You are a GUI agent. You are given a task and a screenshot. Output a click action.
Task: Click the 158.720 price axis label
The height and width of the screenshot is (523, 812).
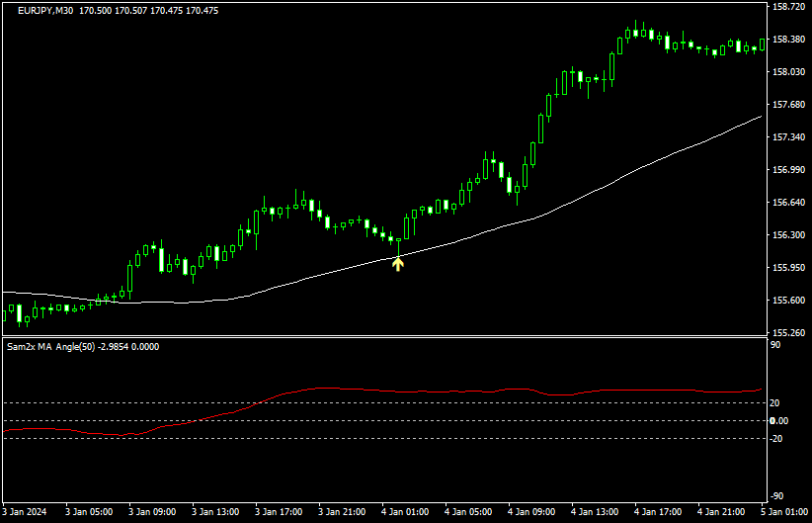click(788, 7)
